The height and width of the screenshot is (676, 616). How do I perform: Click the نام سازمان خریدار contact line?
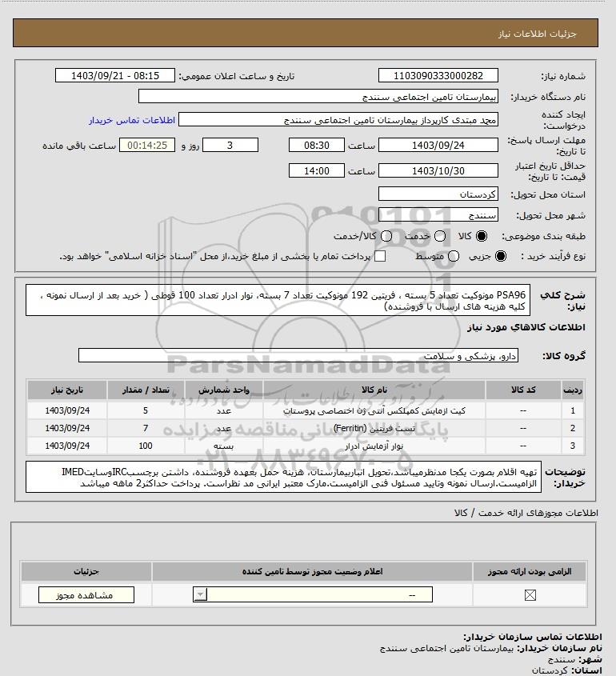(491, 648)
